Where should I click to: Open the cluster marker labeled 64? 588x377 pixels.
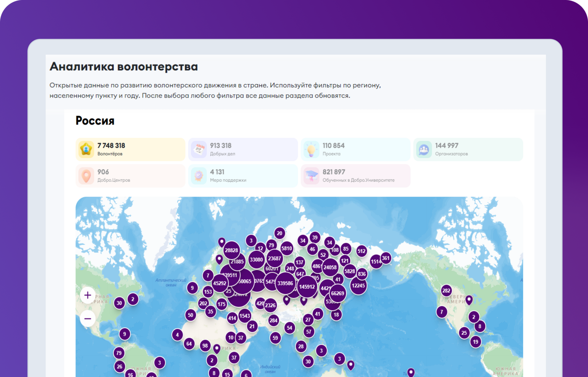(x=189, y=344)
